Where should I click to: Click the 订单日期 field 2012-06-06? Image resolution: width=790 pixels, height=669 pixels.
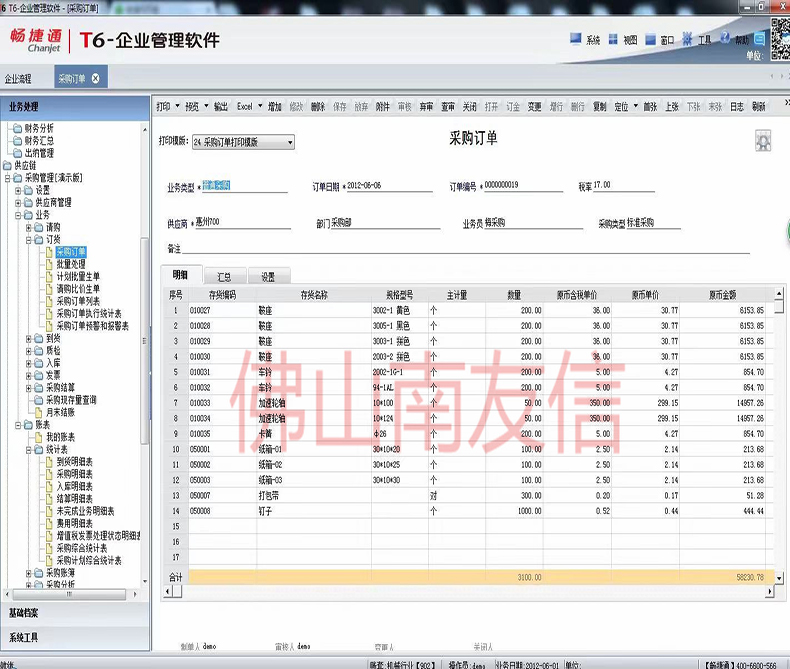point(389,186)
